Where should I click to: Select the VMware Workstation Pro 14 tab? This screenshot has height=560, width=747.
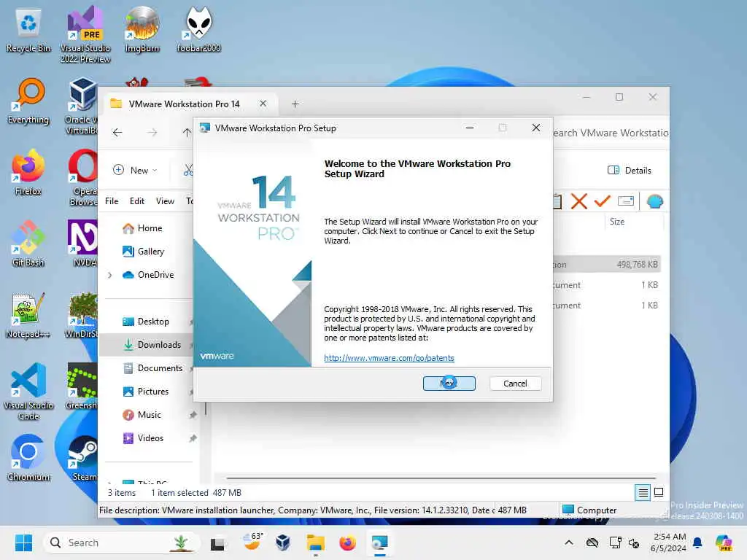click(x=184, y=104)
